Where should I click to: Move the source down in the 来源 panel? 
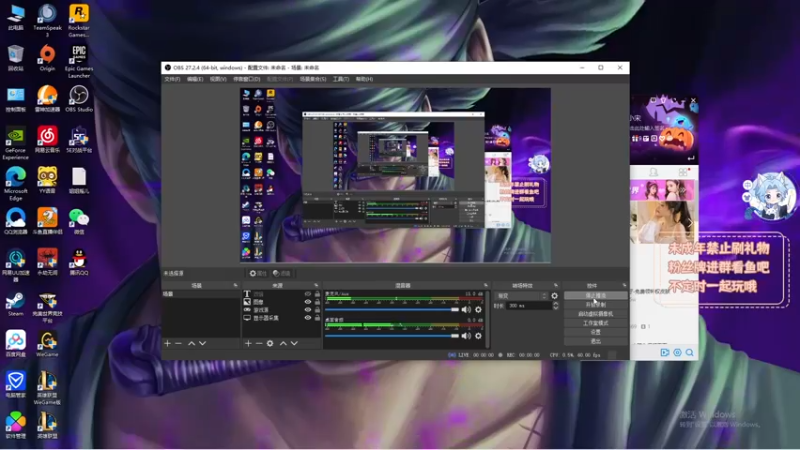(294, 343)
